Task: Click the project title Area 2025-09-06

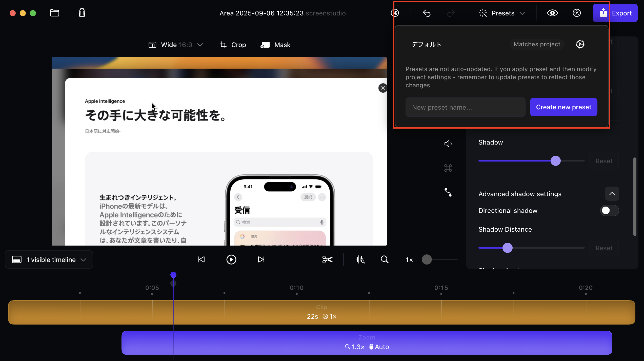Action: click(283, 13)
